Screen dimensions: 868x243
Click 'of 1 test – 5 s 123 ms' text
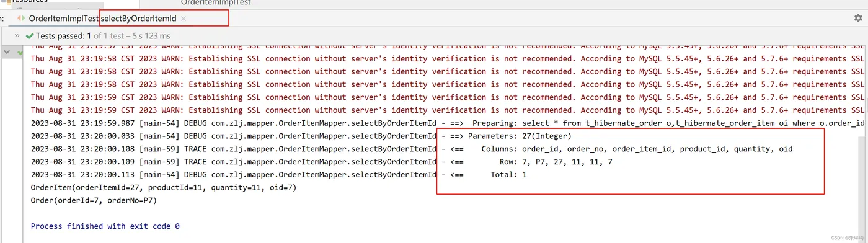(x=132, y=36)
